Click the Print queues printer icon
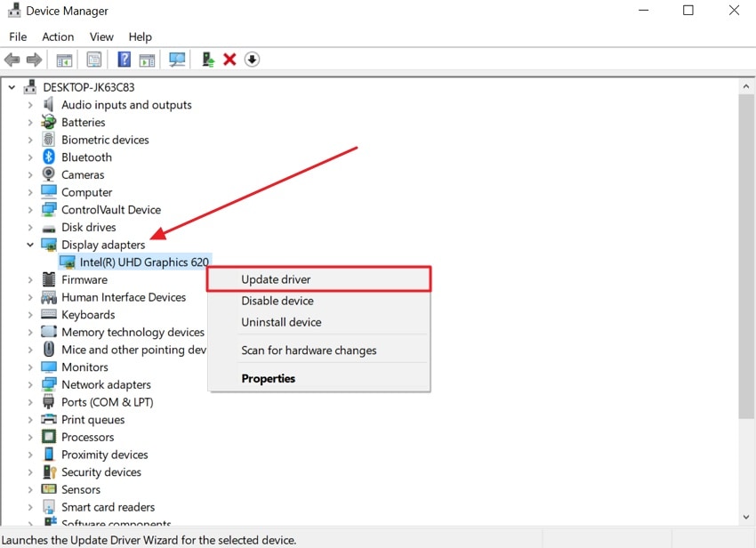Image resolution: width=756 pixels, height=548 pixels. tap(49, 419)
